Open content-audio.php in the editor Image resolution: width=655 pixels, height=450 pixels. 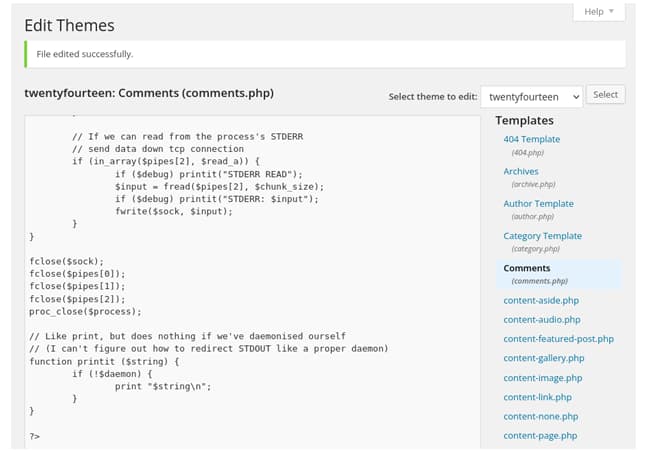coord(542,319)
